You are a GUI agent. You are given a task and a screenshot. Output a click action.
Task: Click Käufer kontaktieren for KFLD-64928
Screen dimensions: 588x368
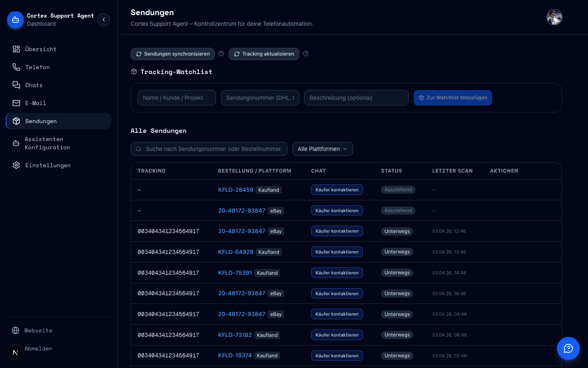(x=337, y=252)
